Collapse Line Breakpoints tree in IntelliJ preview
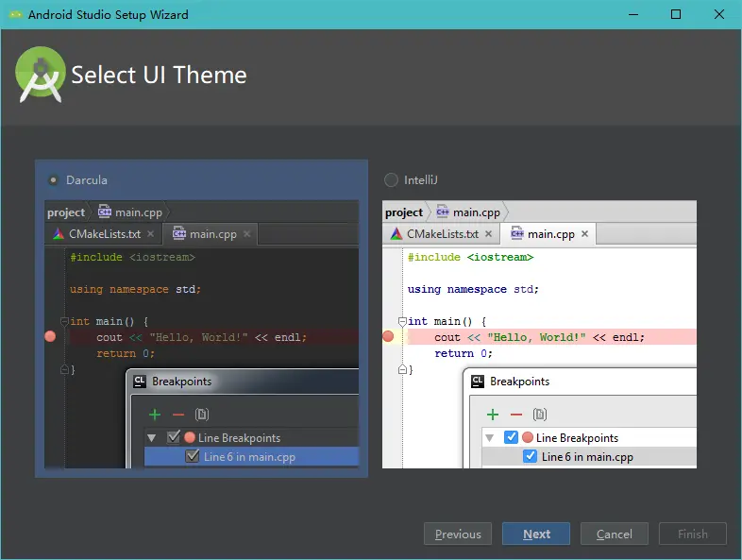Image resolution: width=742 pixels, height=560 pixels. [x=490, y=438]
